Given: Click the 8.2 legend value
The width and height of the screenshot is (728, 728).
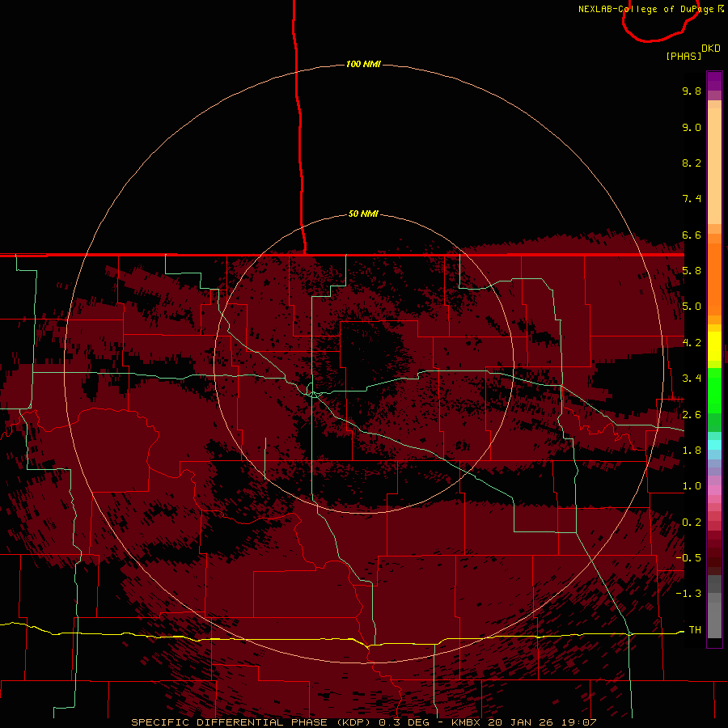Looking at the screenshot, I should (692, 163).
